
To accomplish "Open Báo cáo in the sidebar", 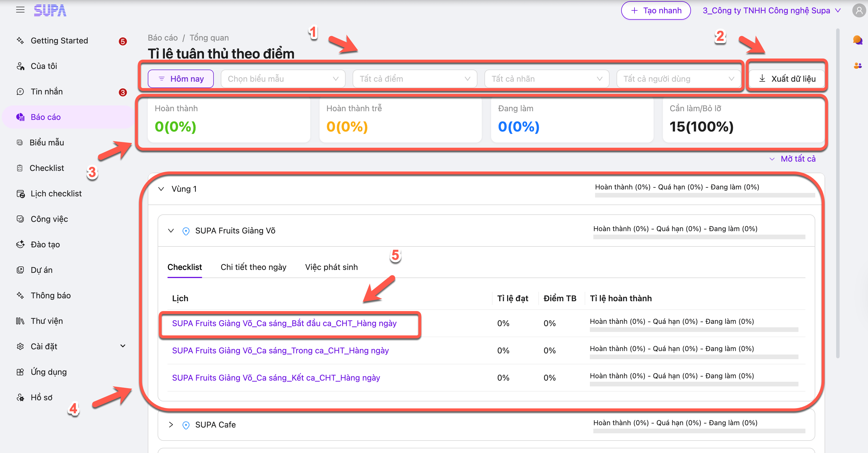I will 68,117.
